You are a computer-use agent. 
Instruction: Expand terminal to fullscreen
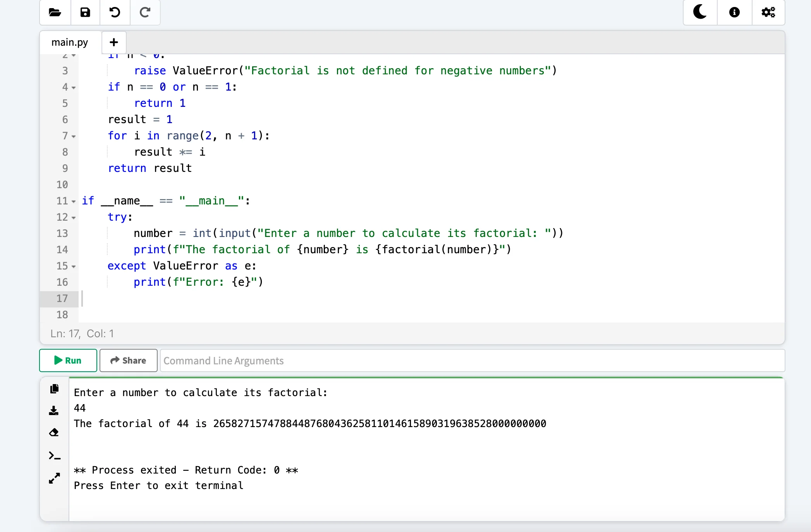[54, 478]
